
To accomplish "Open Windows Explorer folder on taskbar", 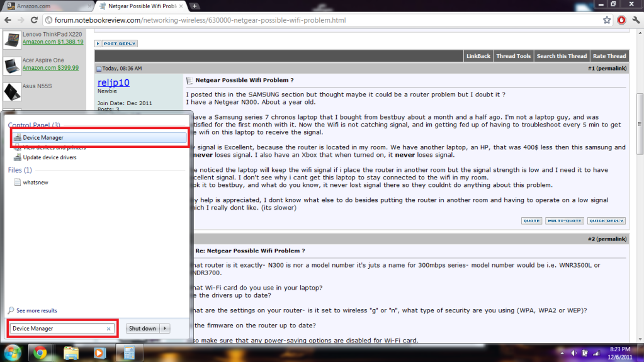I will coord(71,353).
